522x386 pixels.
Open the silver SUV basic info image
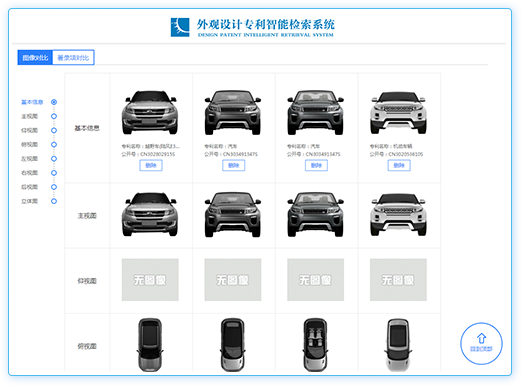[x=150, y=112]
